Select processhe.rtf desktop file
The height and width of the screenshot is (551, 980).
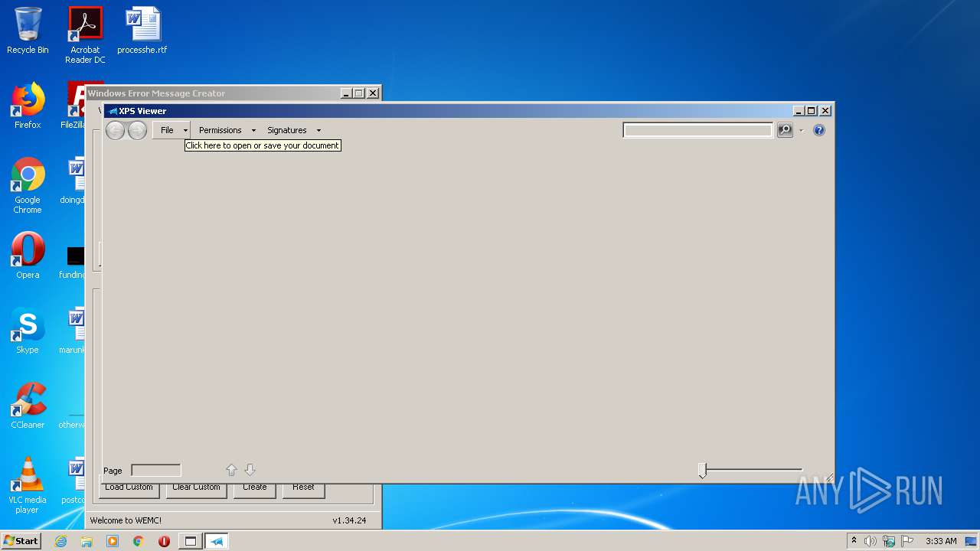pos(142,31)
